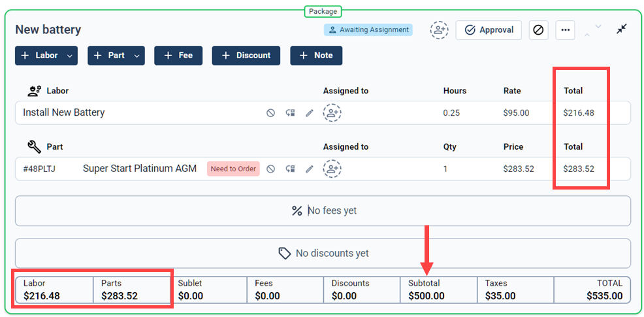The image size is (644, 317).
Task: Click the convert icon on Install New Battery row
Action: click(291, 112)
